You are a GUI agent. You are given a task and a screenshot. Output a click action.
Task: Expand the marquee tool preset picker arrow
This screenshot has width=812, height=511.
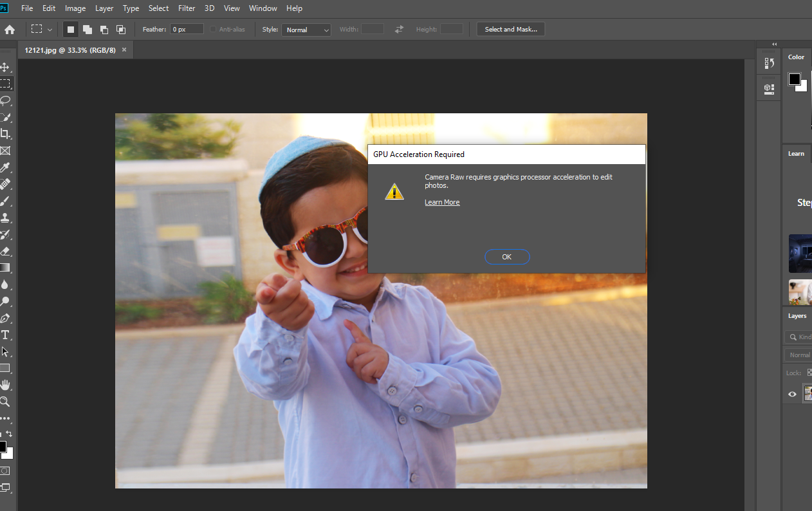point(50,30)
